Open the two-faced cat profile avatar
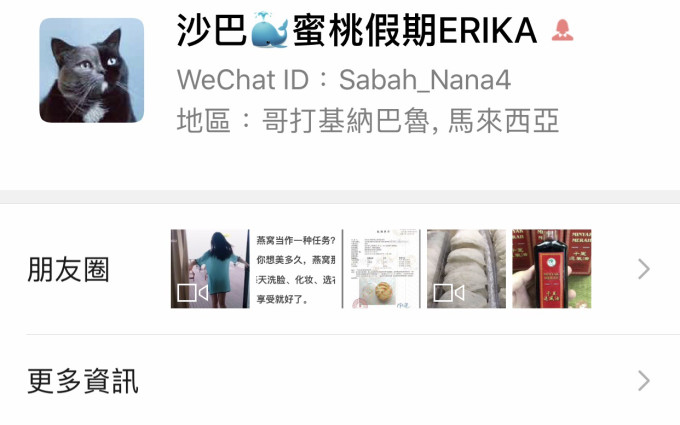Viewport: 680px width, 425px height. point(92,70)
